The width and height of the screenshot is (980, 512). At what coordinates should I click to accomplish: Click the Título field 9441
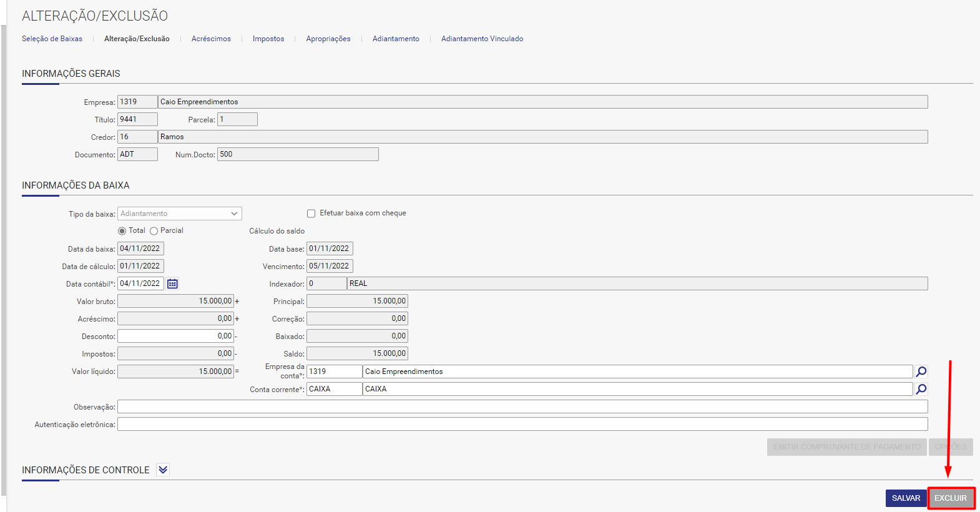137,119
